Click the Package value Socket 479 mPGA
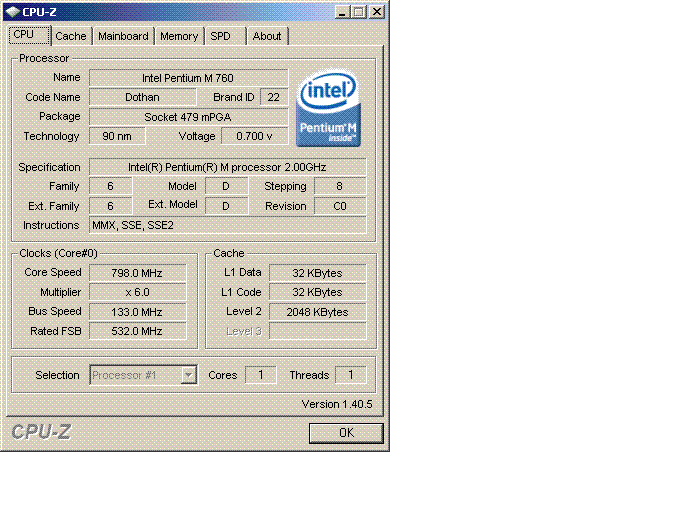 [188, 117]
